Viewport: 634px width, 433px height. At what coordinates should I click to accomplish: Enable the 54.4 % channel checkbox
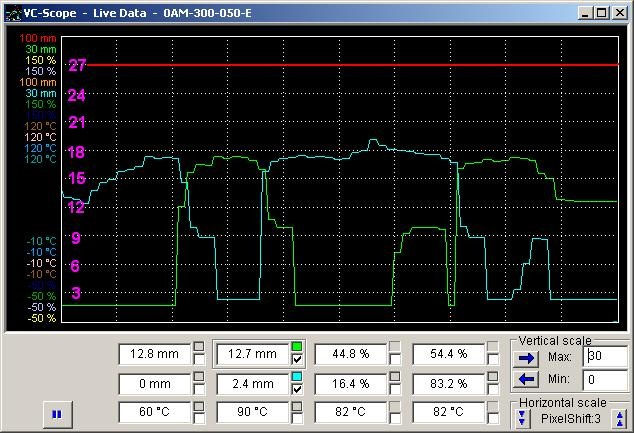point(492,359)
